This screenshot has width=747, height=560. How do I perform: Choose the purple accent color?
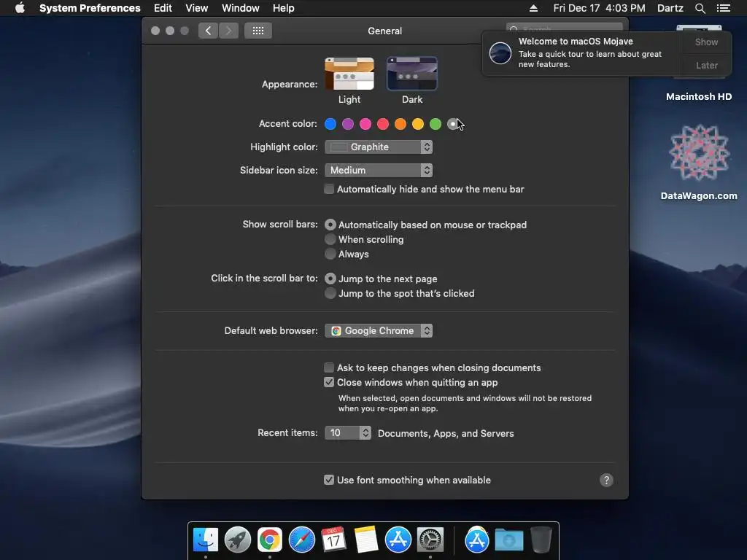point(348,124)
